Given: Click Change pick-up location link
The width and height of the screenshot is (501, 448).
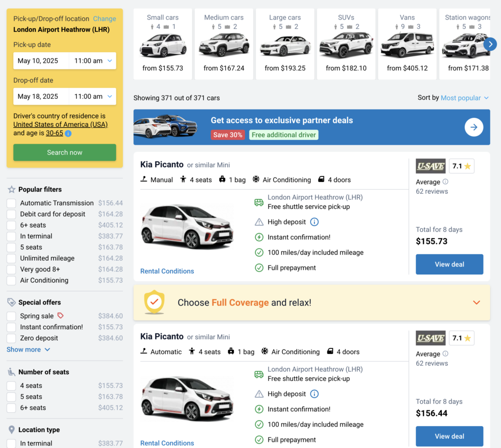Looking at the screenshot, I should [x=105, y=19].
